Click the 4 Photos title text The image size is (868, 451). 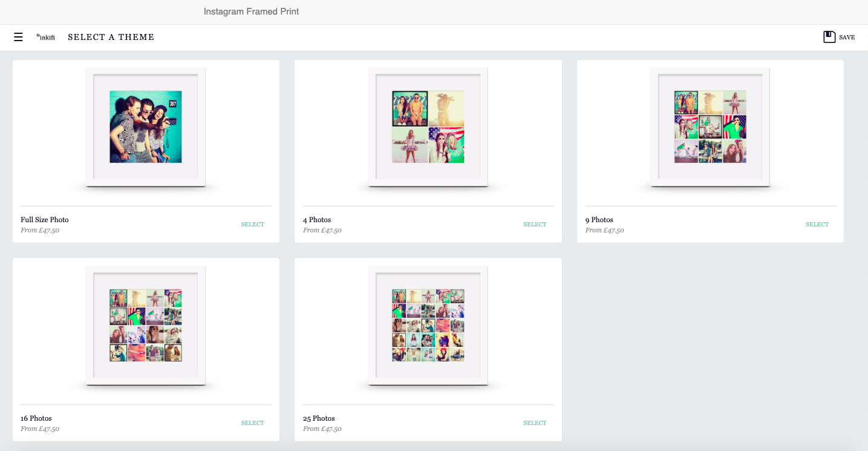click(x=317, y=220)
